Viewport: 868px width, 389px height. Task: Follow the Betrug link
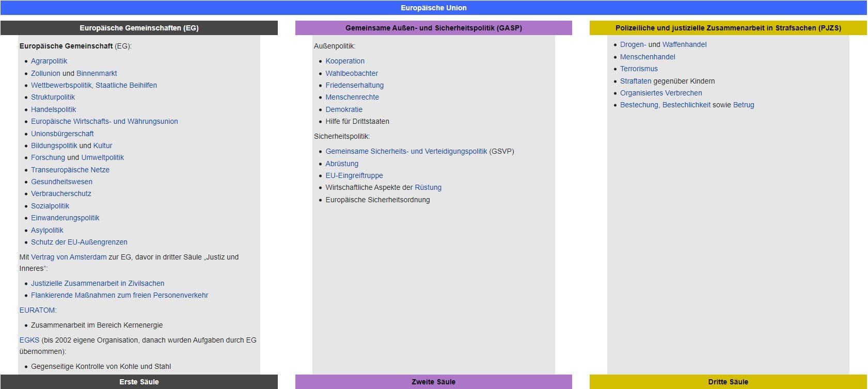pyautogui.click(x=744, y=105)
